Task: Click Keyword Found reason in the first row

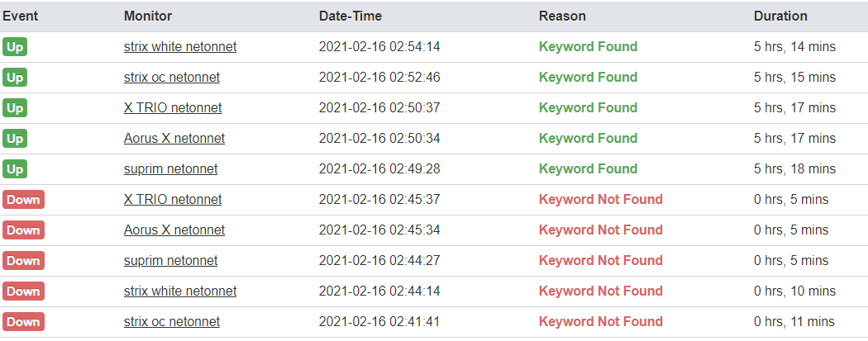Action: tap(588, 47)
